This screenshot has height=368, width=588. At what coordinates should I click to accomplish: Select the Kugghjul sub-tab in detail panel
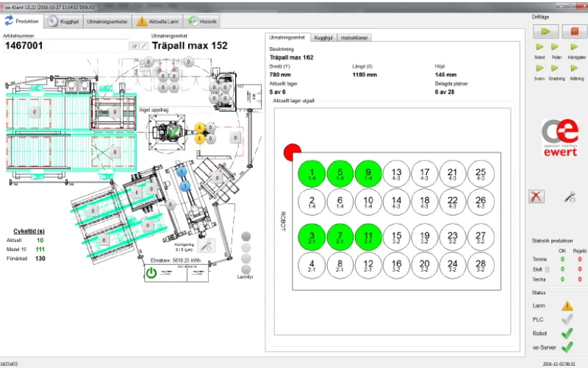point(323,37)
